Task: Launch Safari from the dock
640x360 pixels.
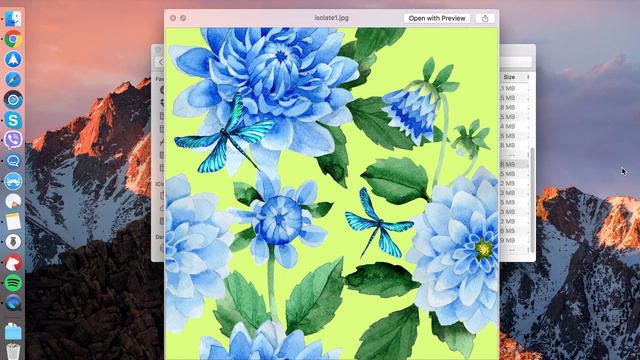Action: coord(13,80)
